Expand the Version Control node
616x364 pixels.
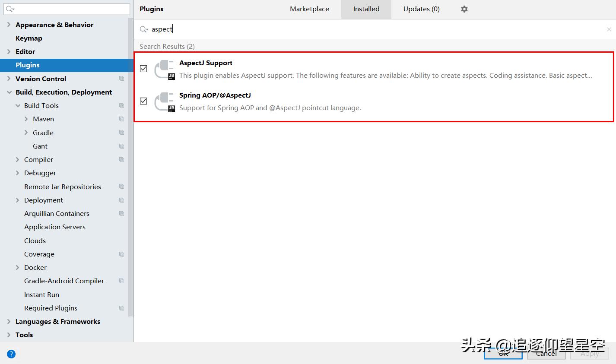[9, 79]
